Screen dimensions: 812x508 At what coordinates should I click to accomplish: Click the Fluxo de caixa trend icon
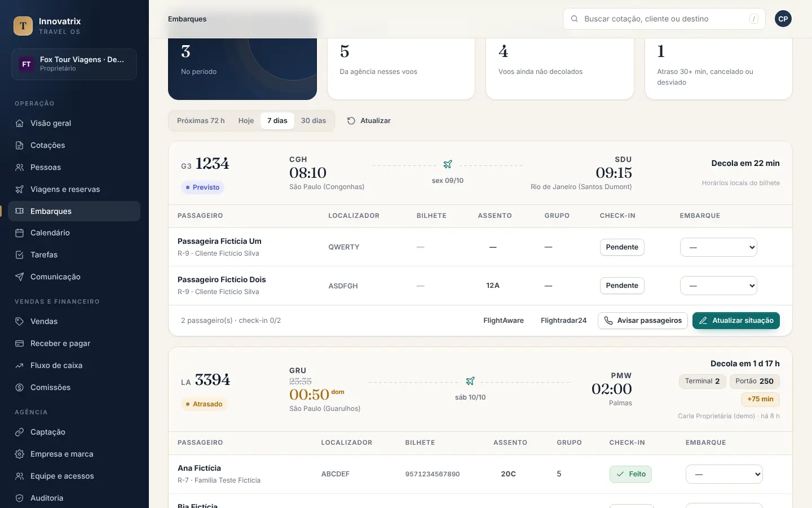pyautogui.click(x=20, y=365)
